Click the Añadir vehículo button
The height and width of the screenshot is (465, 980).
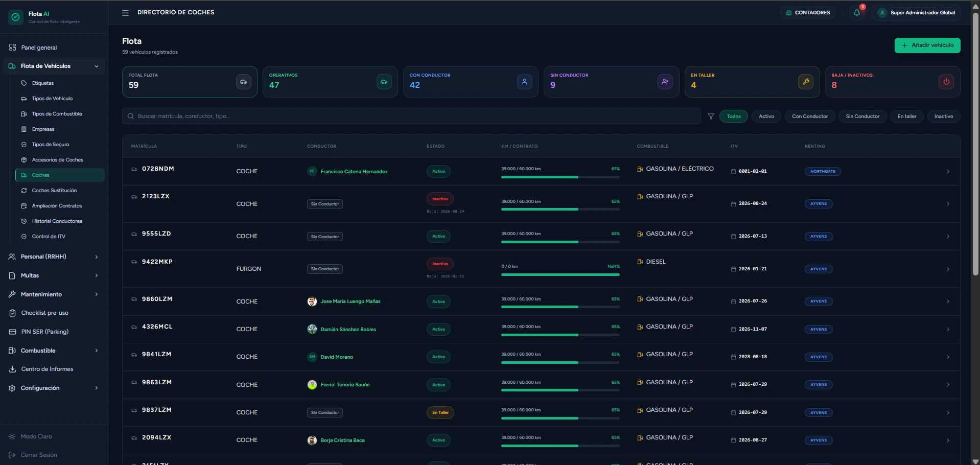pyautogui.click(x=927, y=45)
